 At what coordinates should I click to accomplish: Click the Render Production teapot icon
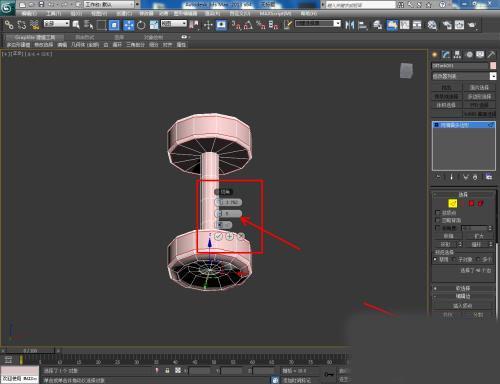click(472, 25)
